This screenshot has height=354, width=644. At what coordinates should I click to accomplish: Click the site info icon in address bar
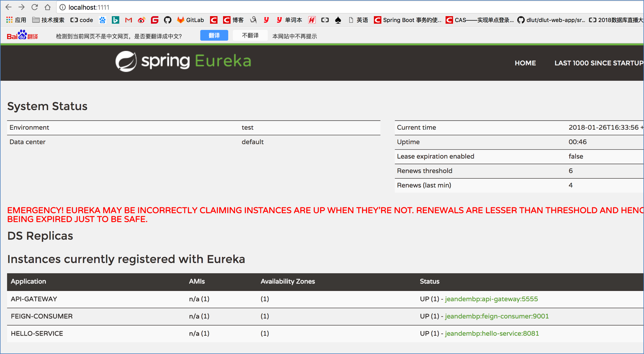[x=63, y=7]
